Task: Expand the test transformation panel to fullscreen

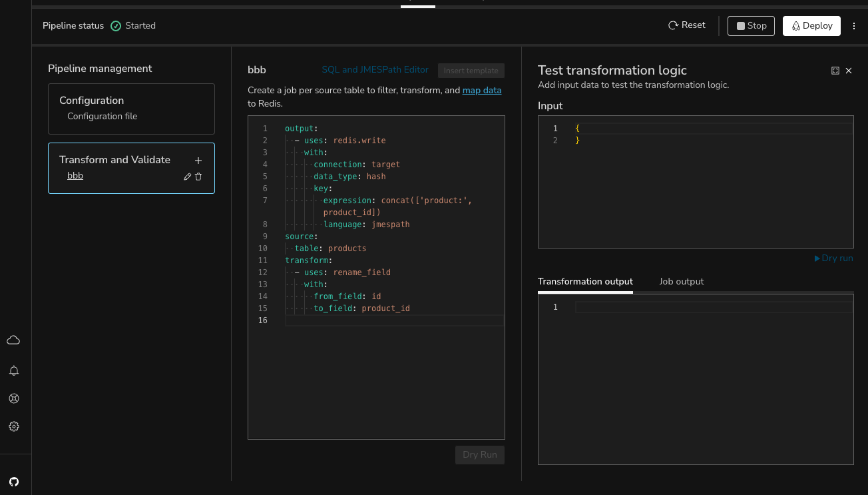Action: coord(835,71)
